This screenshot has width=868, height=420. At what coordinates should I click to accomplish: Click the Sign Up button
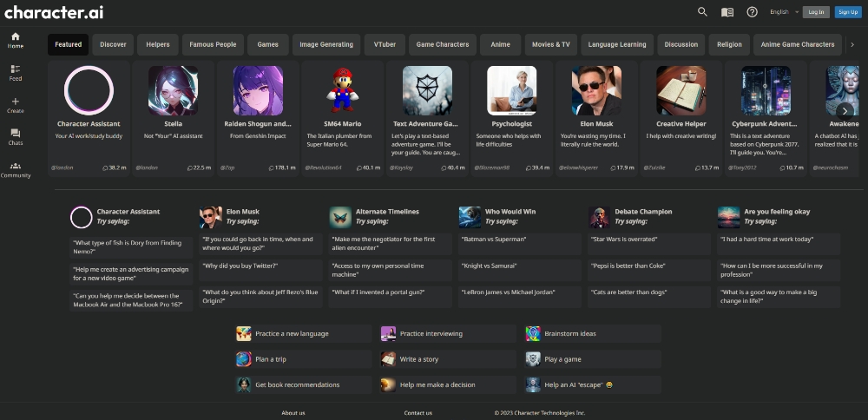click(x=848, y=12)
